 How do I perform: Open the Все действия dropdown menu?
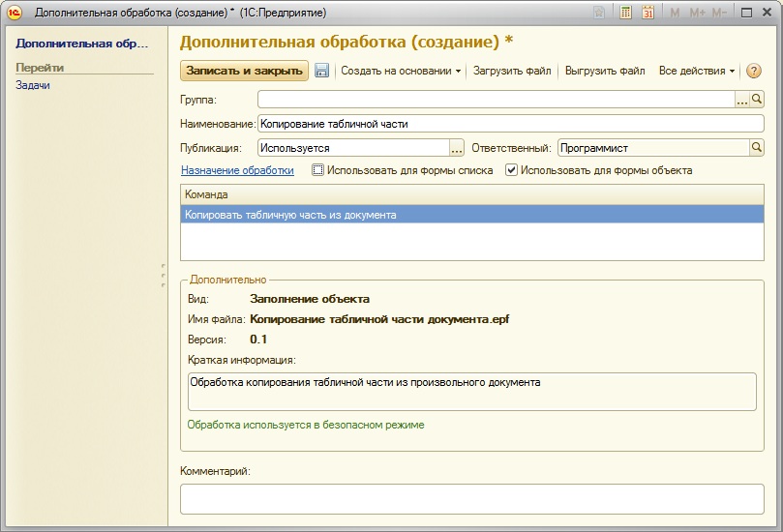tap(696, 71)
